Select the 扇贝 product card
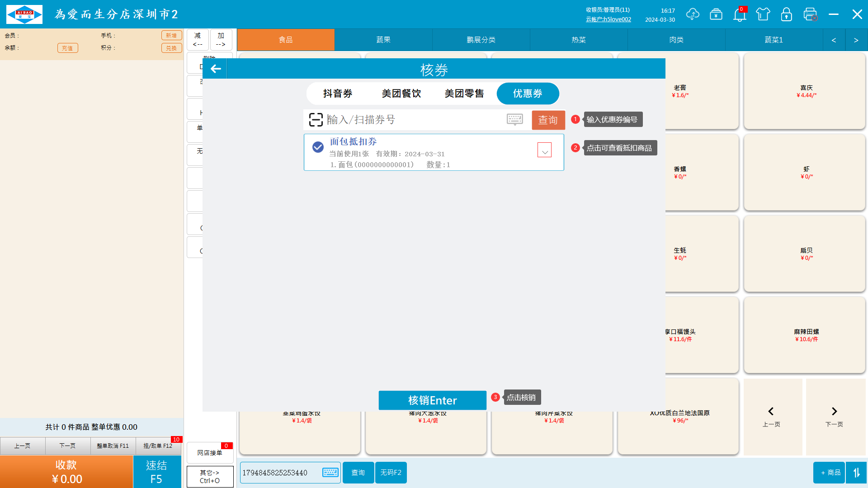The width and height of the screenshot is (868, 488). [805, 253]
